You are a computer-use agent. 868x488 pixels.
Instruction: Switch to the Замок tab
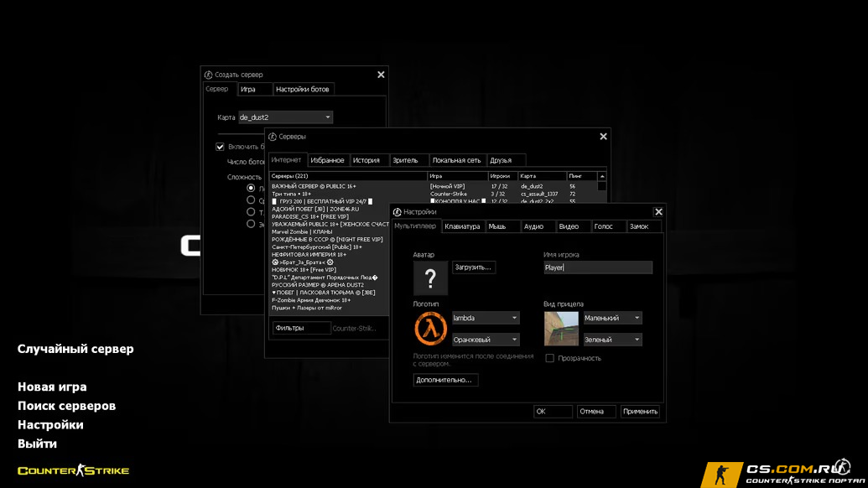coord(644,227)
